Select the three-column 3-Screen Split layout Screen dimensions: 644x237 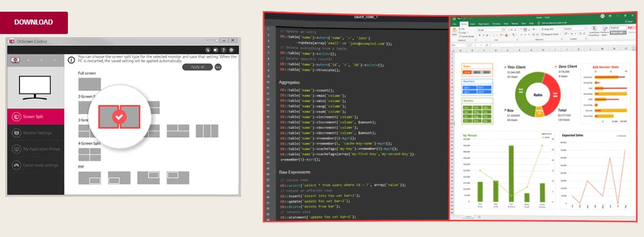pyautogui.click(x=207, y=130)
